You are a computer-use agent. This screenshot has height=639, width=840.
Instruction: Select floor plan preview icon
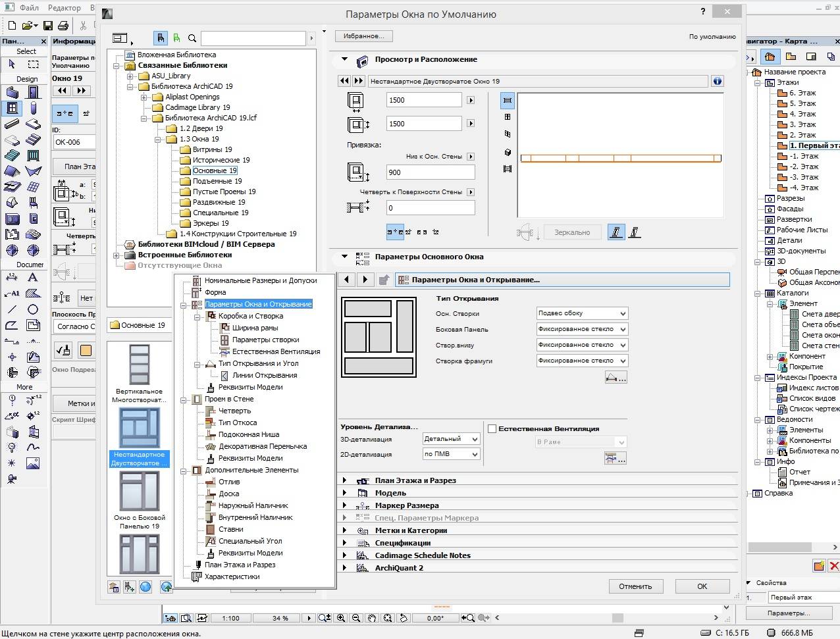coord(508,100)
